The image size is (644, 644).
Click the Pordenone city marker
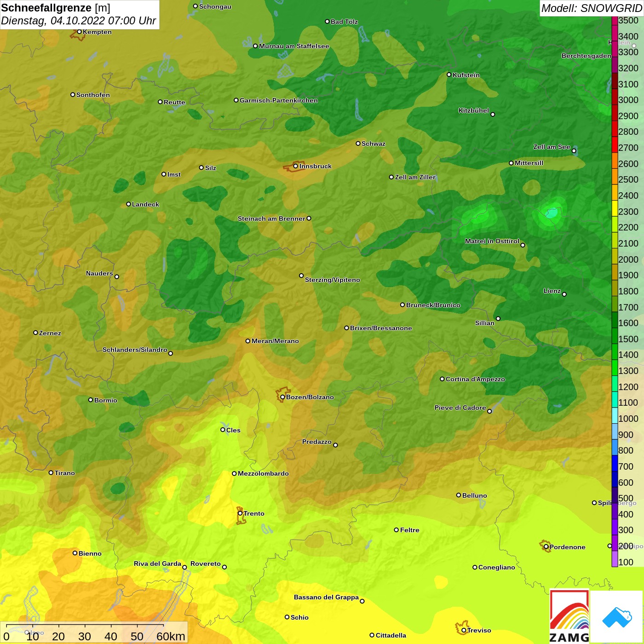tap(546, 547)
